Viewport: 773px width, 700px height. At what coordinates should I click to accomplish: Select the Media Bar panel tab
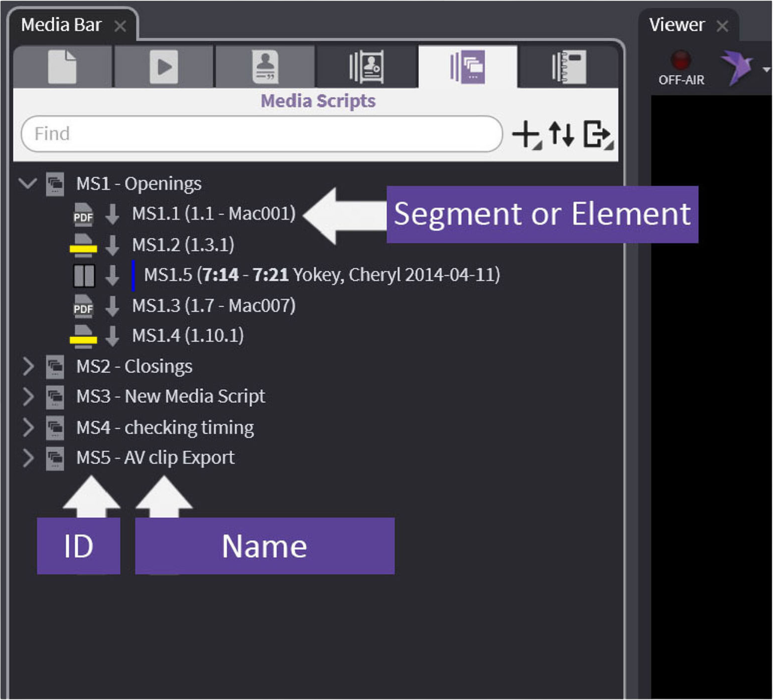[x=61, y=25]
